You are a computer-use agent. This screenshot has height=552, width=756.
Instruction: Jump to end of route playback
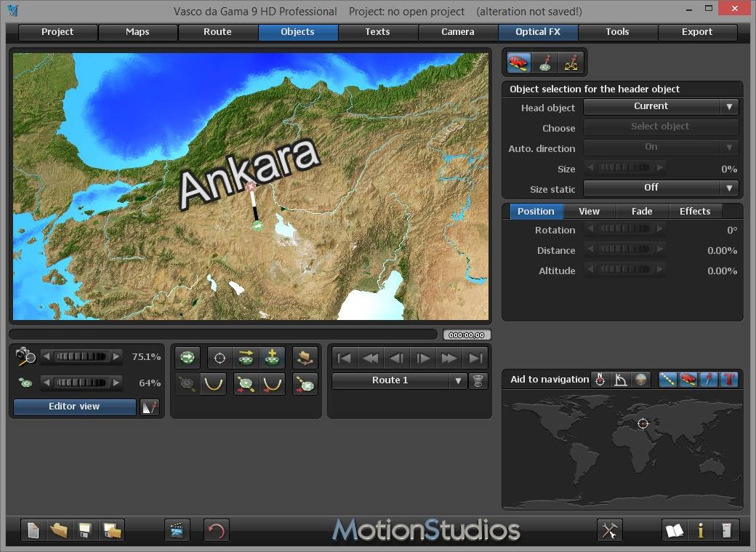475,359
